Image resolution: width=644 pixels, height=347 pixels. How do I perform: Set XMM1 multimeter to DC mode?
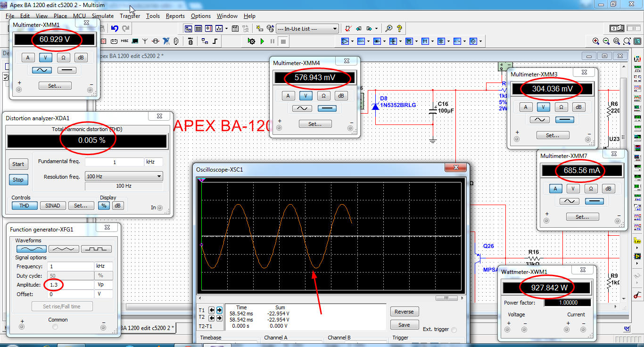coord(66,71)
